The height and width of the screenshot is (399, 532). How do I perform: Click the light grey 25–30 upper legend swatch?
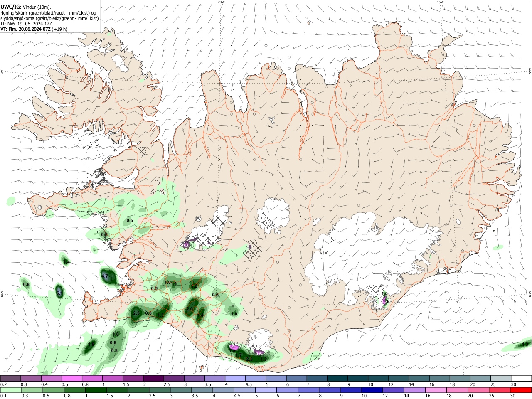500,378
